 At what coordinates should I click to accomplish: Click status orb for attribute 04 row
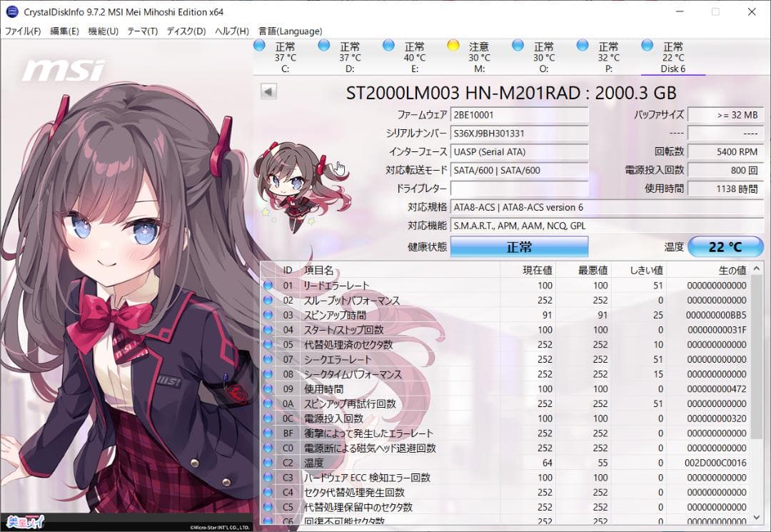tap(268, 329)
